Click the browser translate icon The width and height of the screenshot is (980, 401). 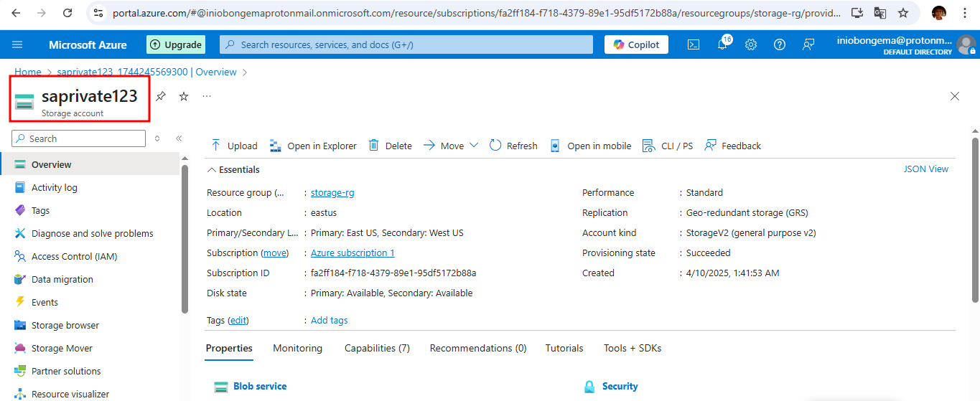click(x=880, y=13)
